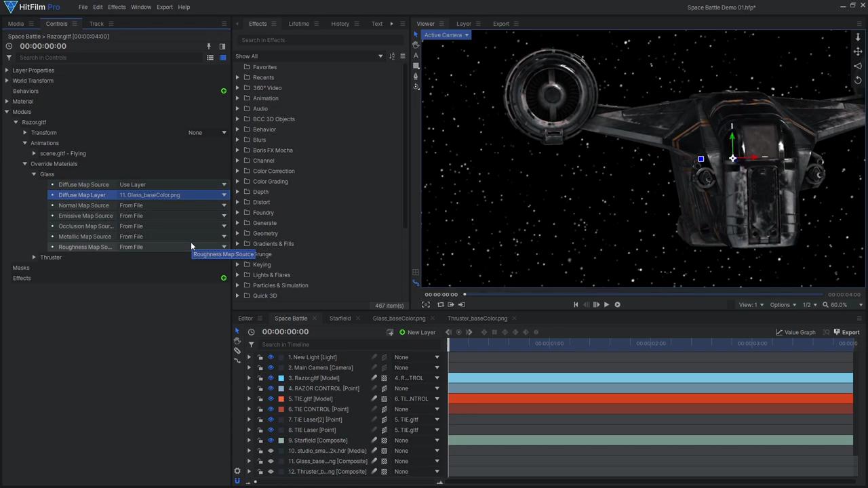Switch to the Export tab in Viewer
Image resolution: width=868 pixels, height=488 pixels.
click(501, 24)
